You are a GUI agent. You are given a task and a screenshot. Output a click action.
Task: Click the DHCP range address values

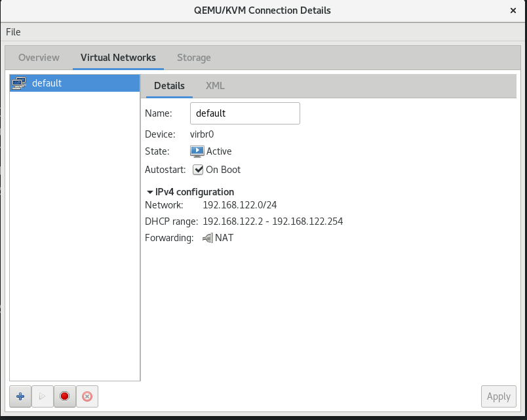(273, 221)
